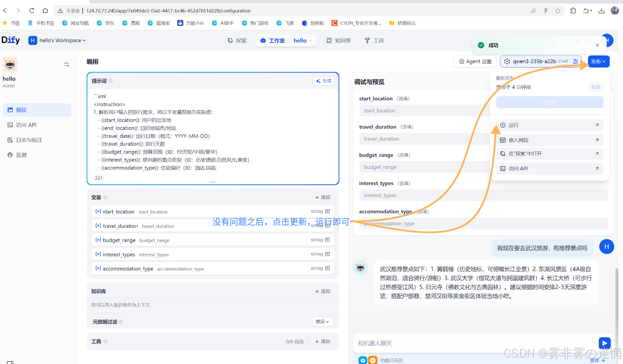Image resolution: width=623 pixels, height=364 pixels.
Task: Open the AI助手 bookmark
Action: pos(223,23)
